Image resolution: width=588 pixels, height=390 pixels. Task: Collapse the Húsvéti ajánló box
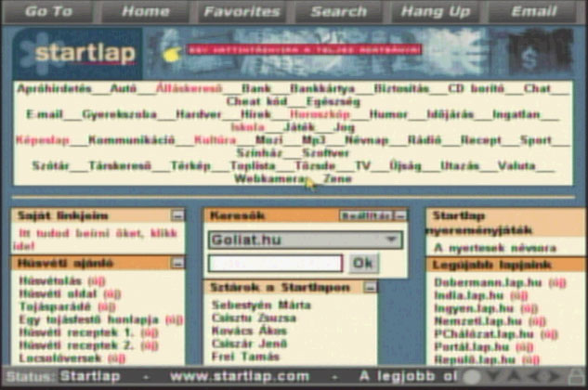coord(177,264)
